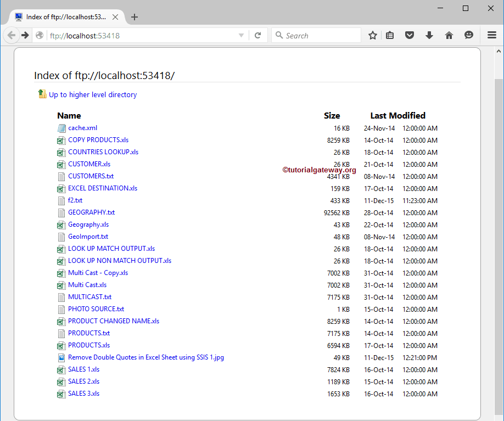Open the downloads panel icon
The height and width of the screenshot is (421, 504).
pos(429,35)
